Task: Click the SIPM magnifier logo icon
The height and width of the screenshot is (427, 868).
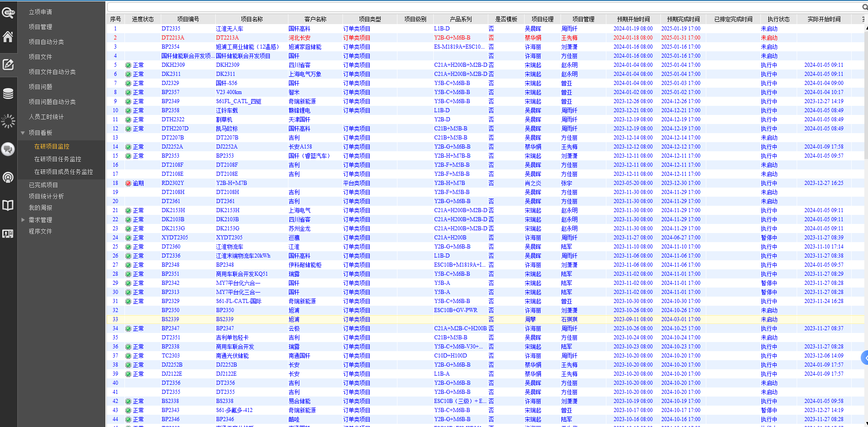Action: point(8,12)
